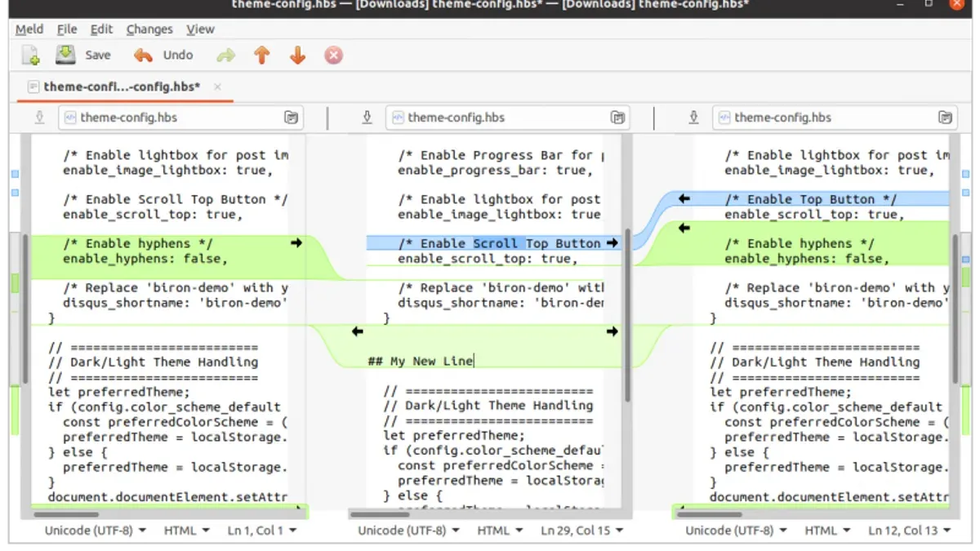980x551 pixels.
Task: Open right pane Ln 12, Col 13 dropdown
Action: pos(910,531)
